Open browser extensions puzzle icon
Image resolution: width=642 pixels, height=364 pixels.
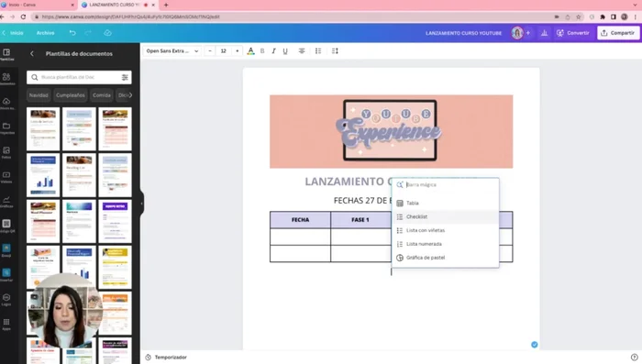603,17
